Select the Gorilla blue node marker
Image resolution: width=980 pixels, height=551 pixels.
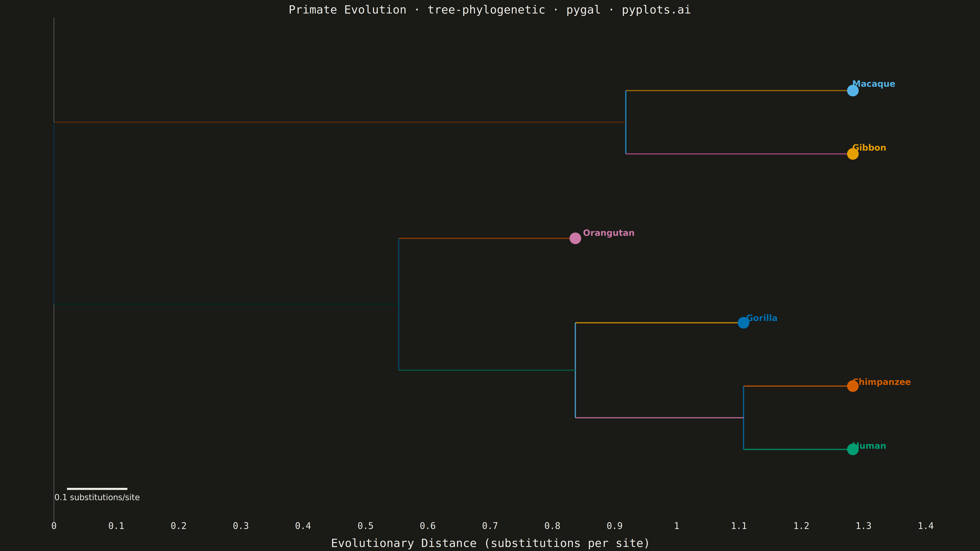coord(743,322)
